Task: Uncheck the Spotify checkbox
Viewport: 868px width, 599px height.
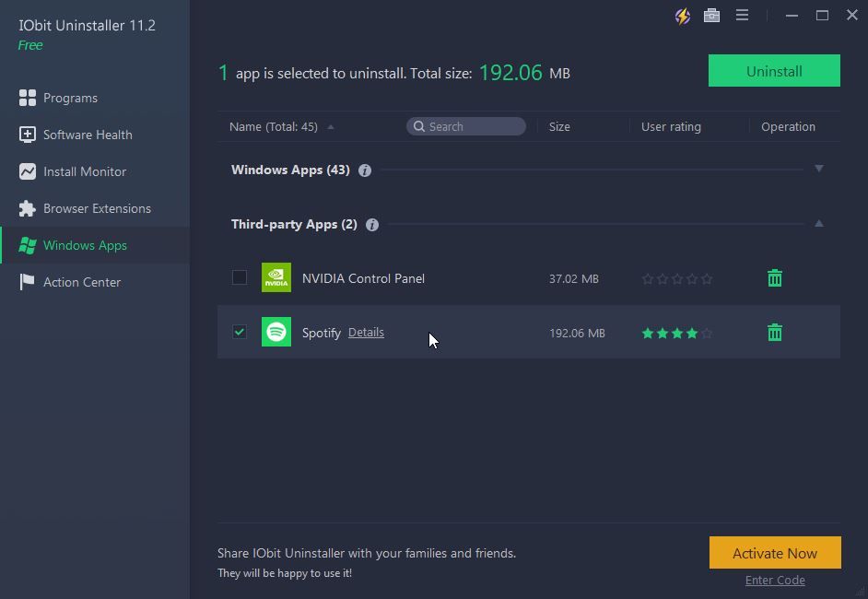Action: [x=240, y=332]
